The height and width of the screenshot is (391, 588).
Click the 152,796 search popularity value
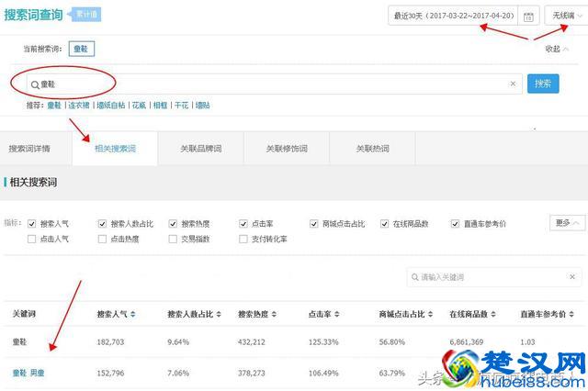(110, 373)
